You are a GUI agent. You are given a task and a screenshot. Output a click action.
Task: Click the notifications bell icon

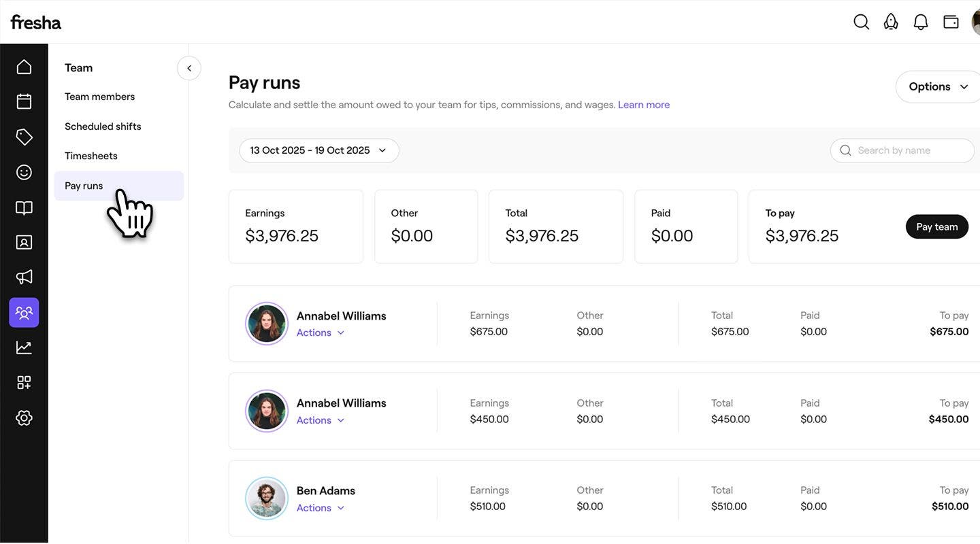pos(920,22)
